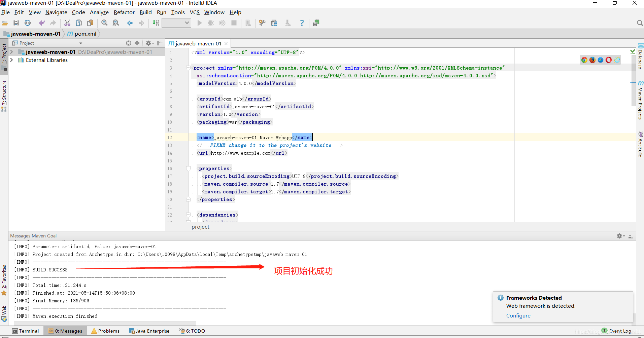The height and width of the screenshot is (338, 644).
Task: Open Project panel gear settings
Action: click(x=149, y=43)
